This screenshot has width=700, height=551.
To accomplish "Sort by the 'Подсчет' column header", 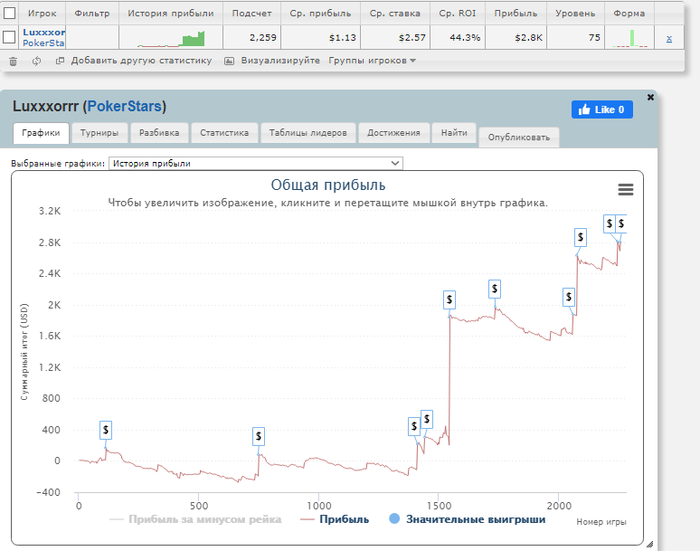I will coord(252,13).
